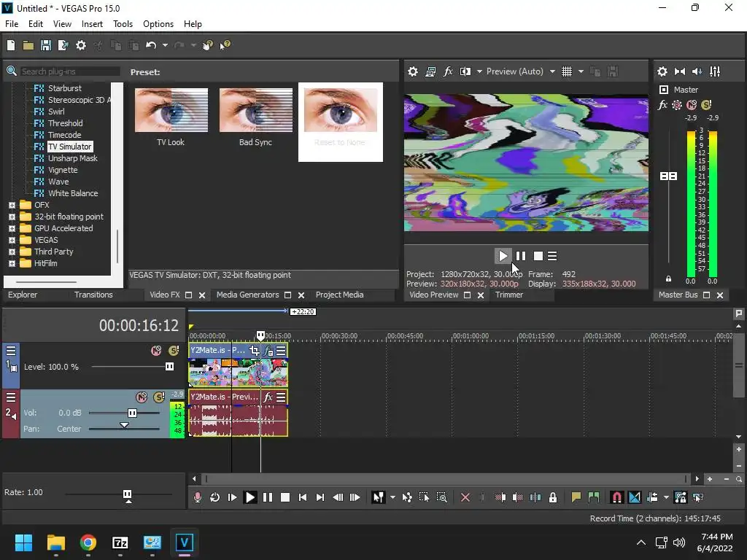Toggle Automatic Crossfades icon
747x560 pixels.
click(x=635, y=497)
